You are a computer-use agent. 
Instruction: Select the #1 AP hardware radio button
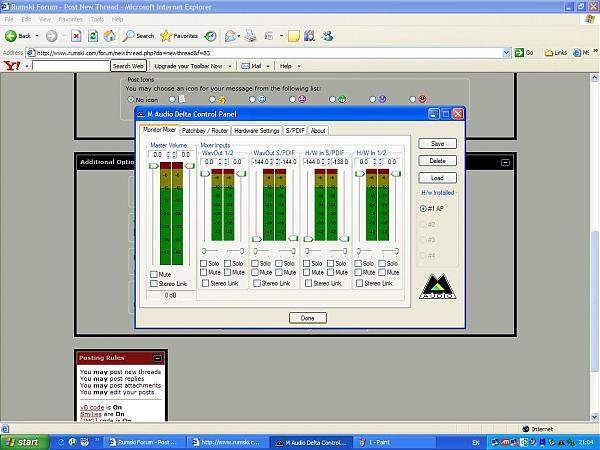click(x=424, y=208)
